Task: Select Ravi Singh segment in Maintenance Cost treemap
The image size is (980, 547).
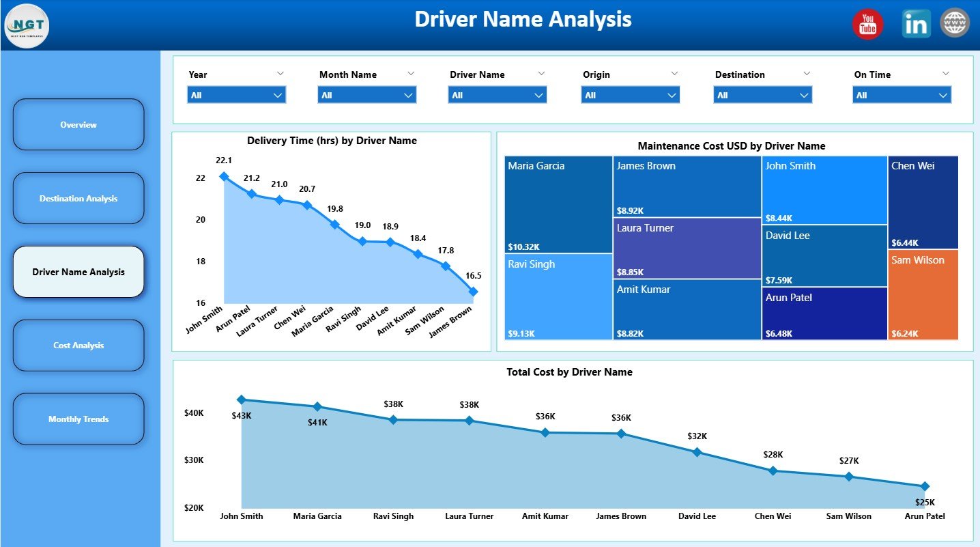Action: 558,297
